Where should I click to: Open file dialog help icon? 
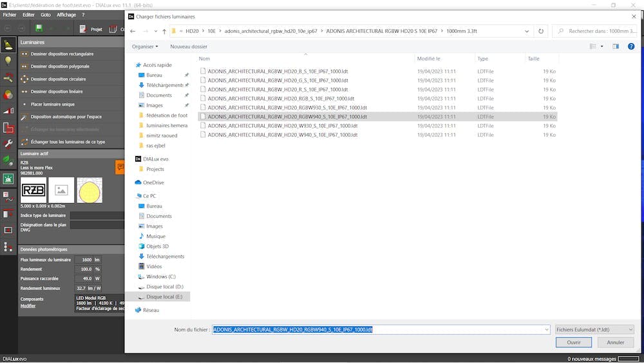[631, 46]
